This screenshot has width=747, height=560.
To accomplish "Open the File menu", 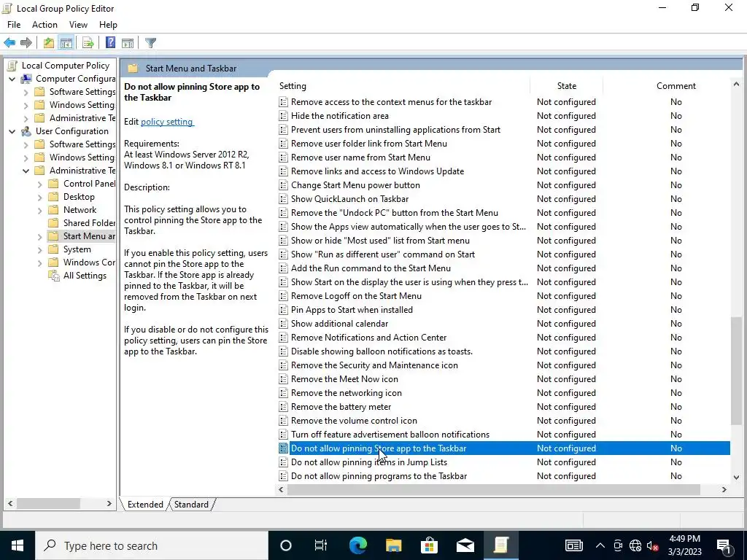I will (x=14, y=25).
